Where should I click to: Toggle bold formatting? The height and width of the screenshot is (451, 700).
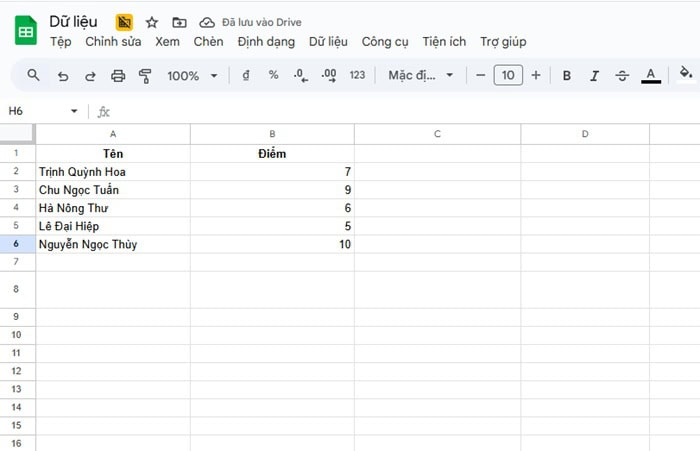(567, 75)
